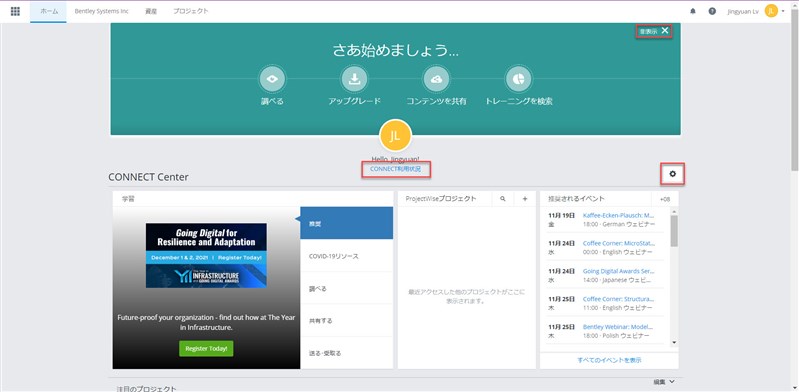Open the help question mark icon
This screenshot has width=799, height=392.
pos(712,11)
